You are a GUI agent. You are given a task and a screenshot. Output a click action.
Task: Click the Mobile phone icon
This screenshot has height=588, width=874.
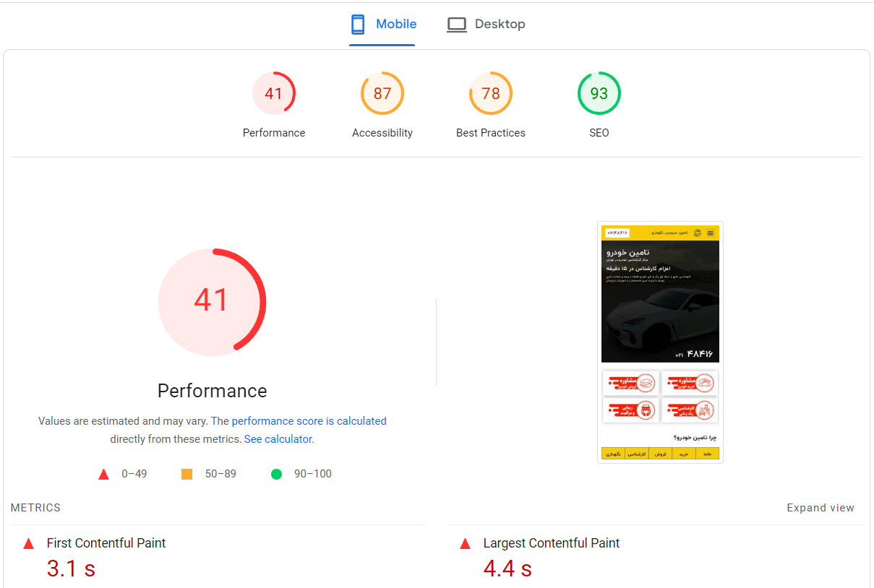[x=358, y=25]
